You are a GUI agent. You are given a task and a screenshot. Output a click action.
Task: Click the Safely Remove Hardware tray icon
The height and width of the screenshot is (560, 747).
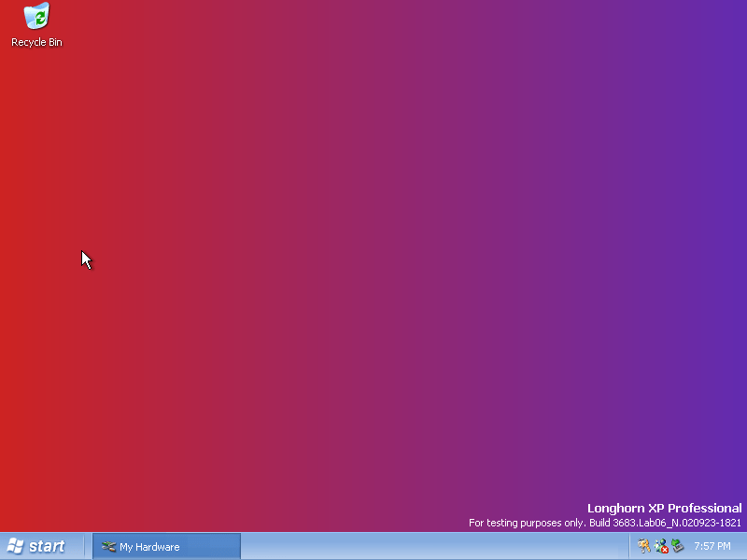point(677,546)
